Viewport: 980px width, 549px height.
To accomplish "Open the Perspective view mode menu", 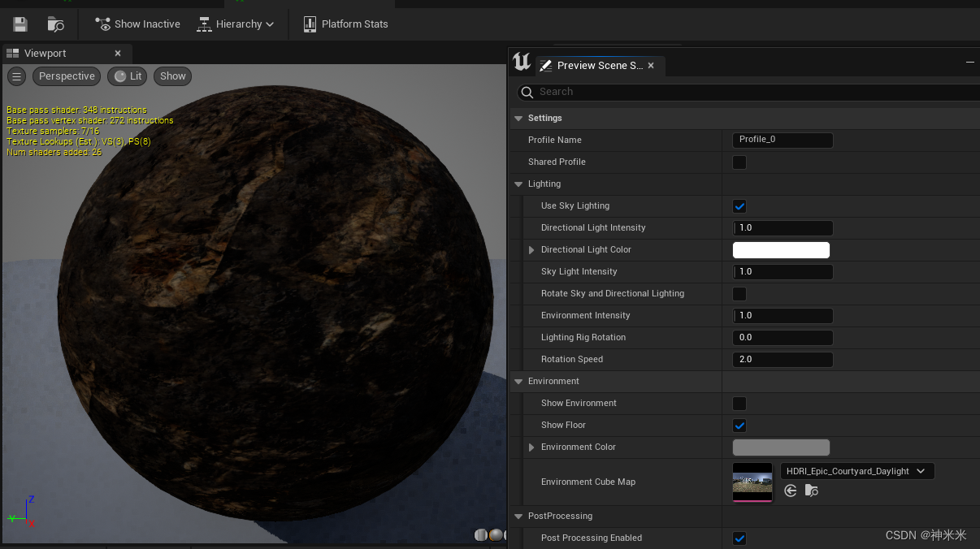I will [x=67, y=76].
